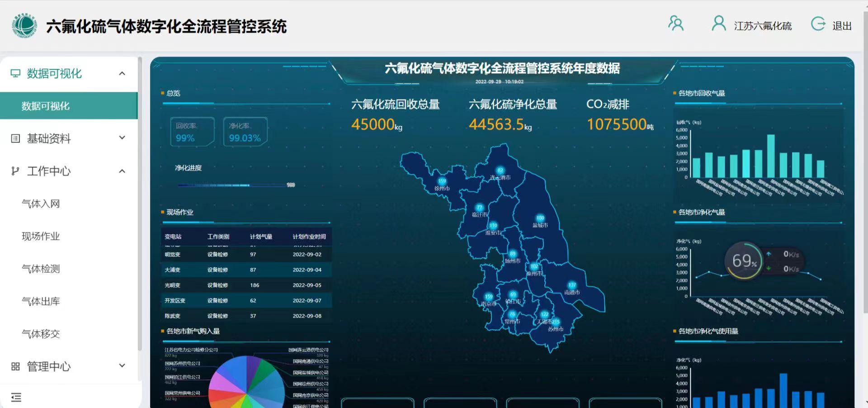Collapse the 数据可视化 menu chevron
This screenshot has width=868, height=408.
click(x=122, y=73)
